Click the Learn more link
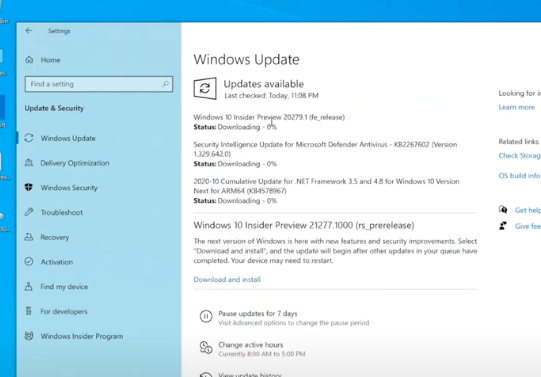 click(x=517, y=107)
